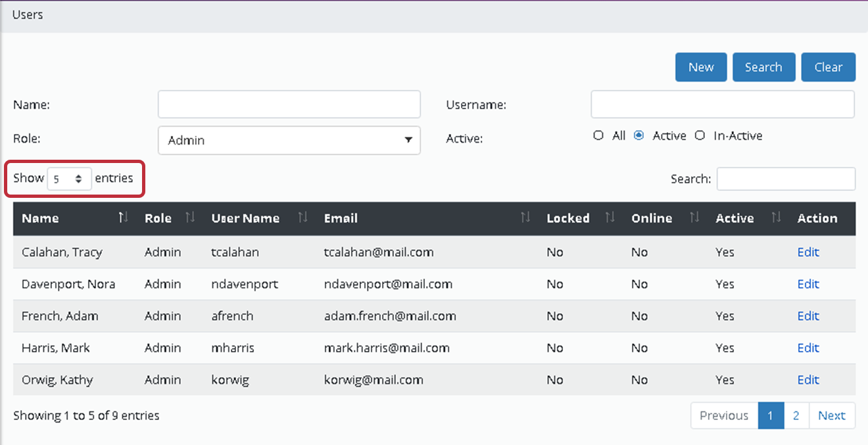
Task: Click into the Username input field
Action: [x=722, y=105]
